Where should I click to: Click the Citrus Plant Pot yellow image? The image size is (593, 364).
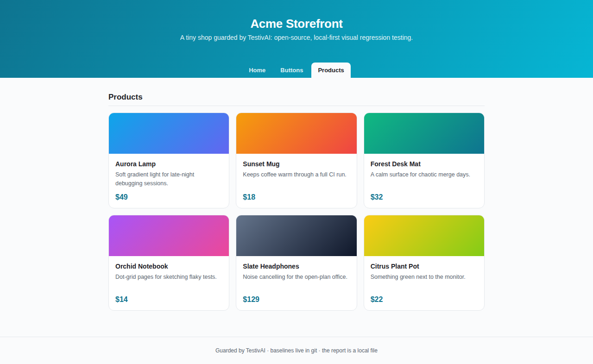(x=424, y=236)
